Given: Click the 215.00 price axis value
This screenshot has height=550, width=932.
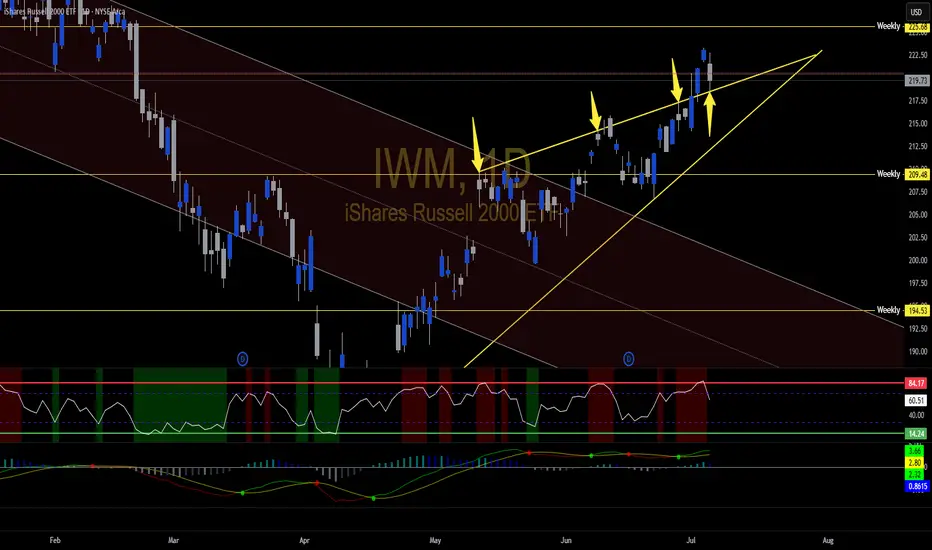Looking at the screenshot, I should pyautogui.click(x=918, y=123).
